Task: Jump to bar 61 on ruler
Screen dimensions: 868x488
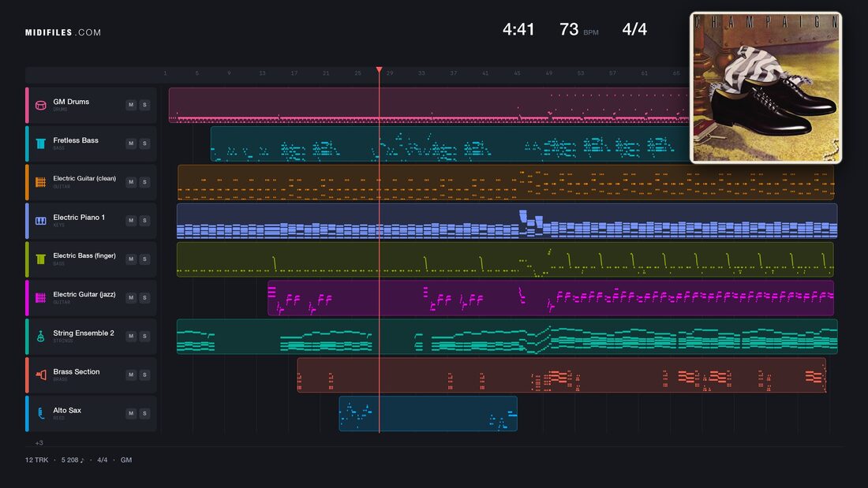Action: pyautogui.click(x=645, y=73)
